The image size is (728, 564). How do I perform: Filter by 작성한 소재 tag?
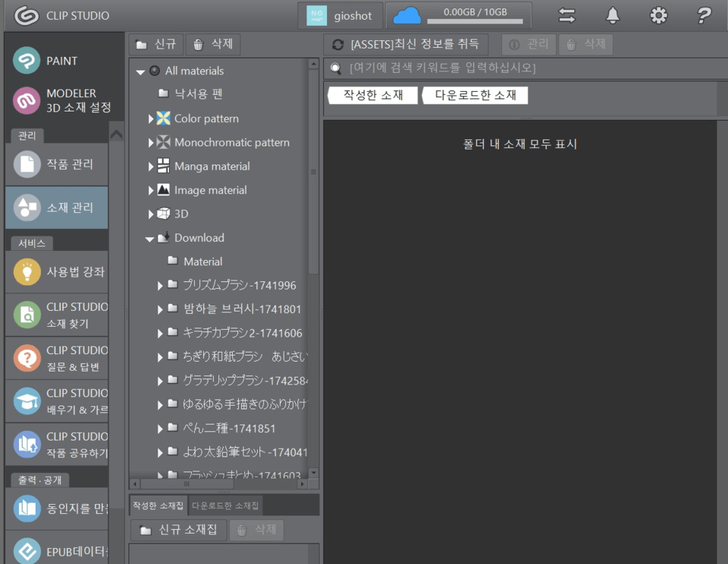point(373,96)
